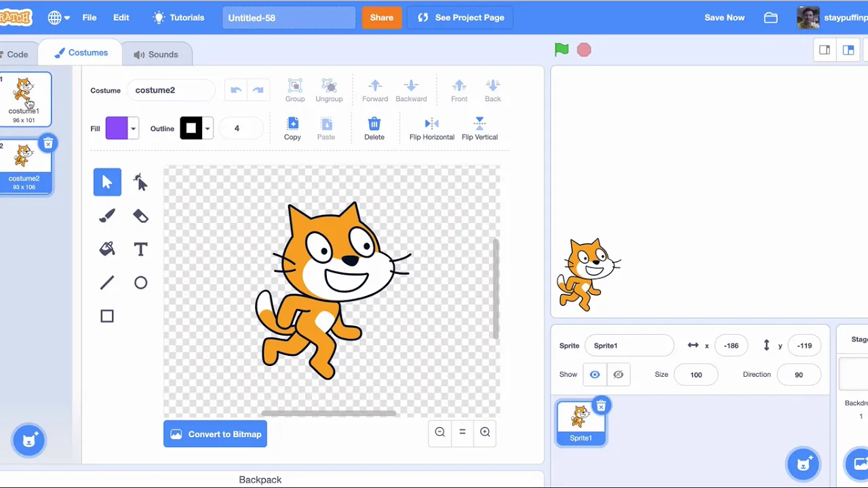Ungroup the selected shapes
The image size is (868, 488).
pos(329,91)
